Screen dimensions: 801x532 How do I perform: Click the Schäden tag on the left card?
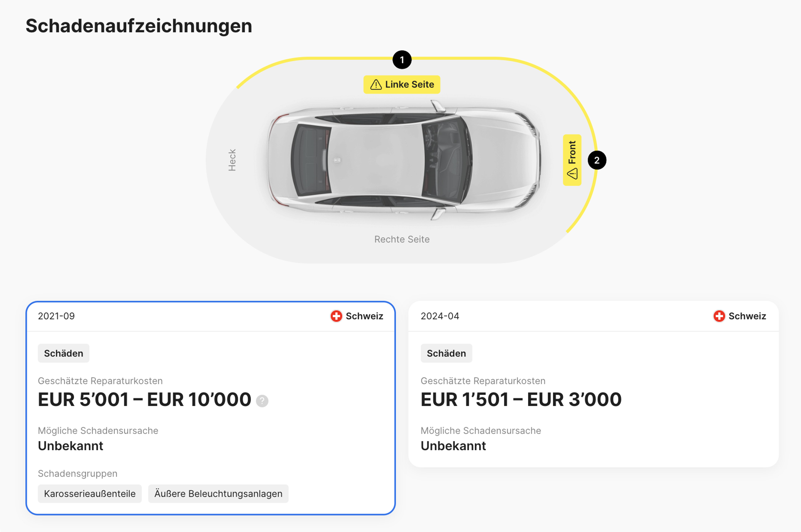click(63, 353)
